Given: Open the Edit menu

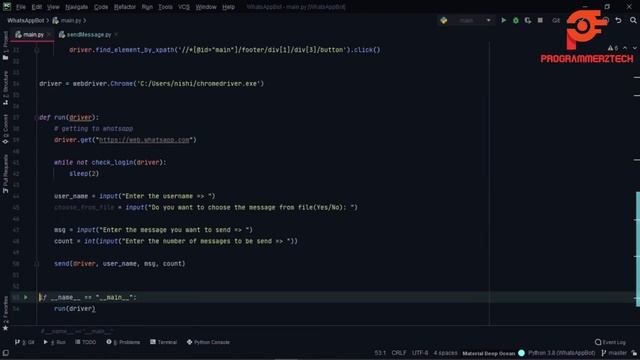Looking at the screenshot, I should click(x=37, y=7).
